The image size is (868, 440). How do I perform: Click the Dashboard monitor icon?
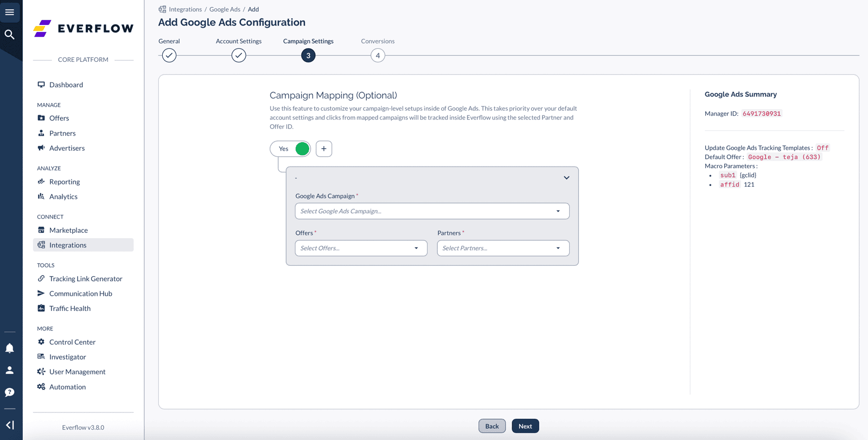41,85
